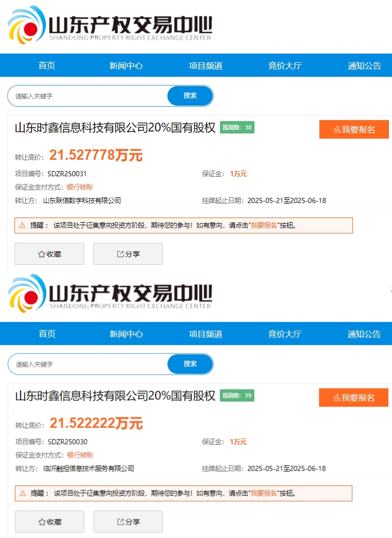
Task: Select project number SDZR250030
Action: click(67, 442)
